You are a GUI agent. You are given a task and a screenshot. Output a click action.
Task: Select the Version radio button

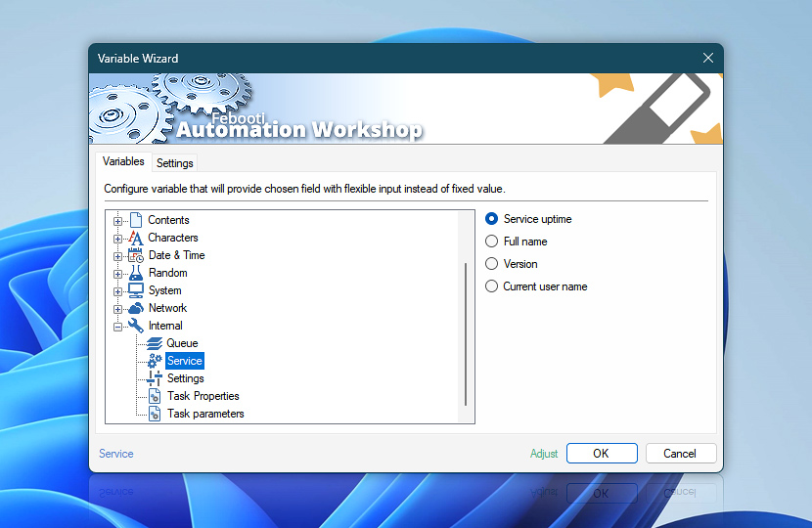pyautogui.click(x=491, y=264)
